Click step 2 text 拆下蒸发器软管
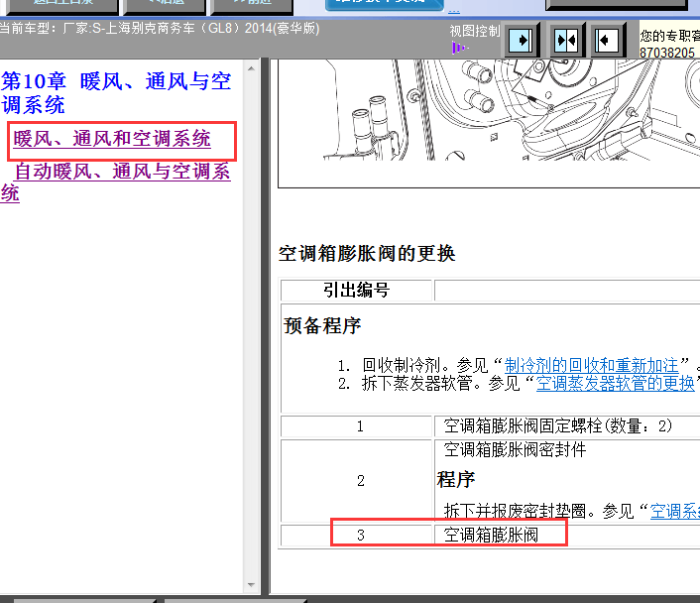This screenshot has width=700, height=603. pos(417,383)
